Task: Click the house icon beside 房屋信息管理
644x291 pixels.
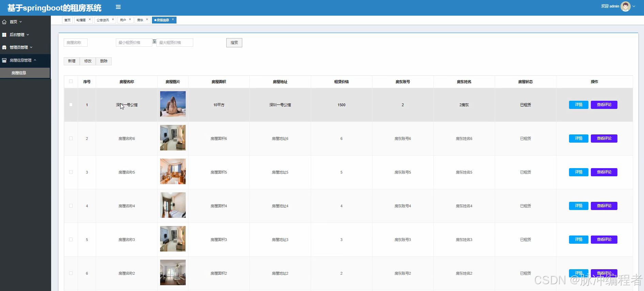Action: (4, 60)
